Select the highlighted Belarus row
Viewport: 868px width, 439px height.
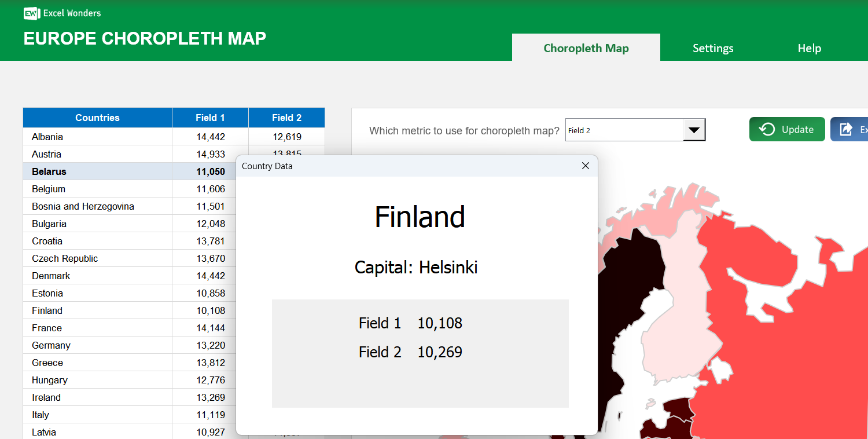coord(97,171)
